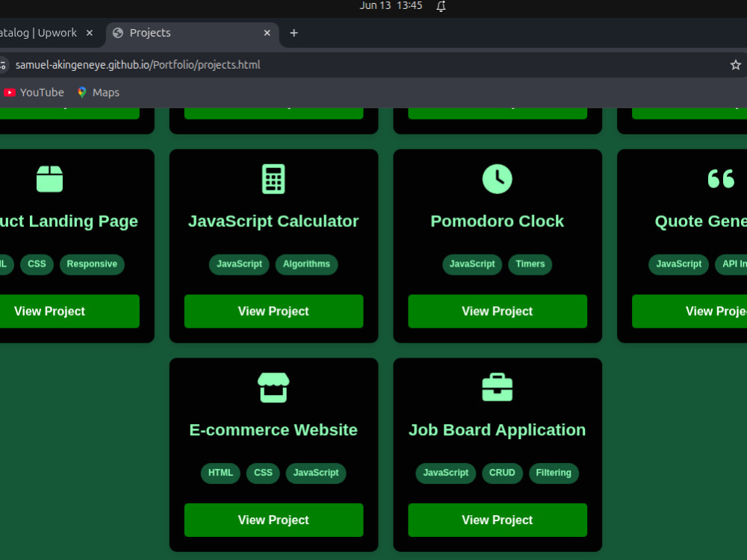
Task: Close the Projects tab
Action: click(267, 33)
